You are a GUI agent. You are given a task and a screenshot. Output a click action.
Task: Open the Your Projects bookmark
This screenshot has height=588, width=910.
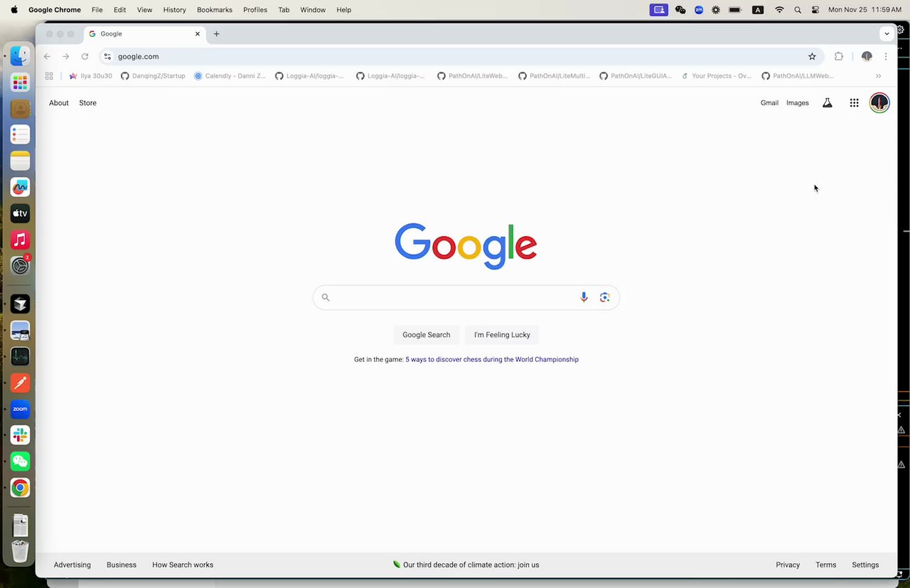tap(716, 76)
